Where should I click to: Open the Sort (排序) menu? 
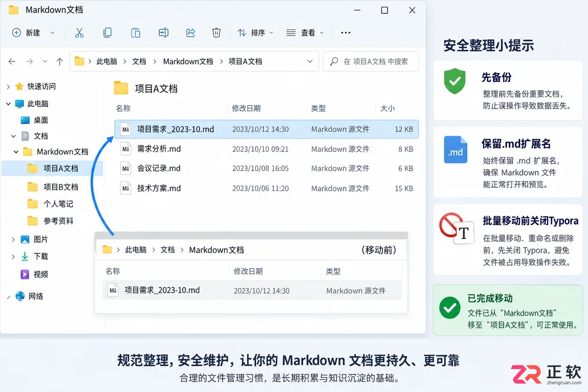[256, 33]
